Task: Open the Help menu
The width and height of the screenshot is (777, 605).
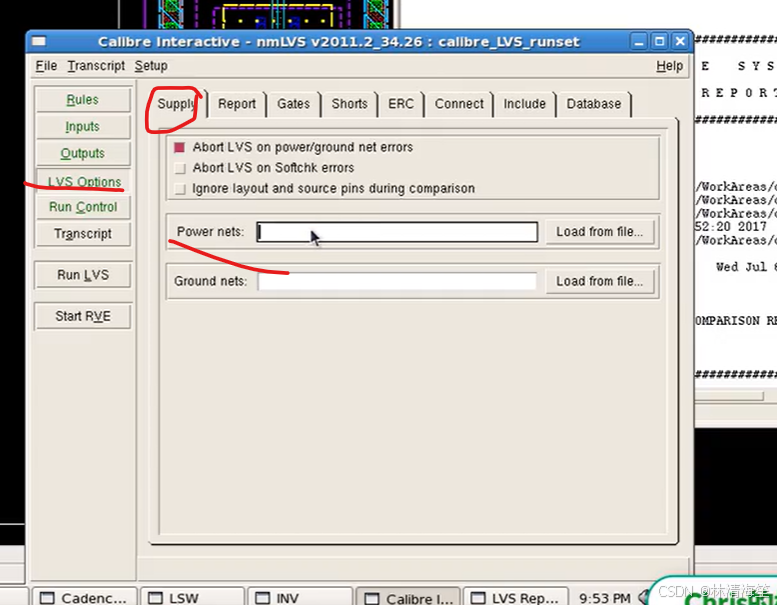Action: pyautogui.click(x=669, y=66)
